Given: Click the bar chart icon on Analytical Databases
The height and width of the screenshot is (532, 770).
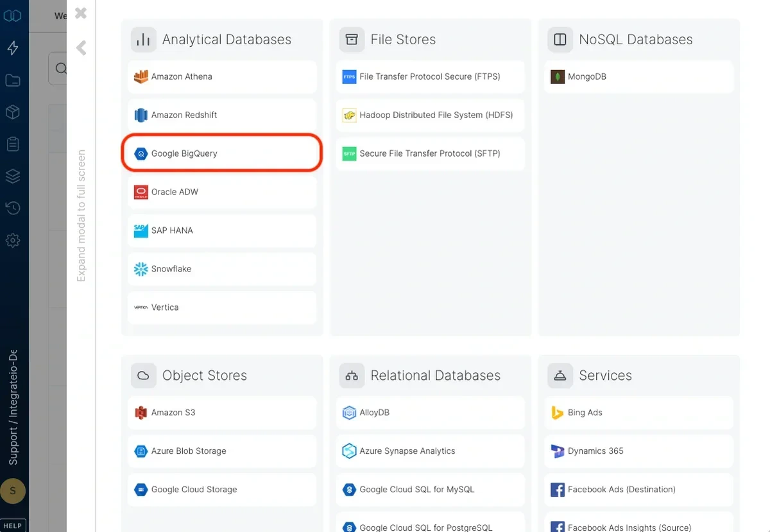Looking at the screenshot, I should pos(143,39).
